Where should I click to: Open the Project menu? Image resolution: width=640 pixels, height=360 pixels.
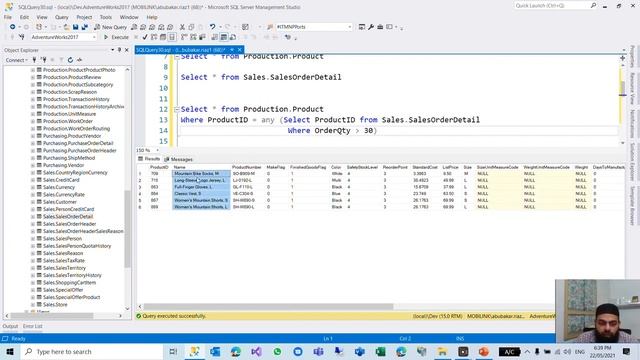click(84, 17)
